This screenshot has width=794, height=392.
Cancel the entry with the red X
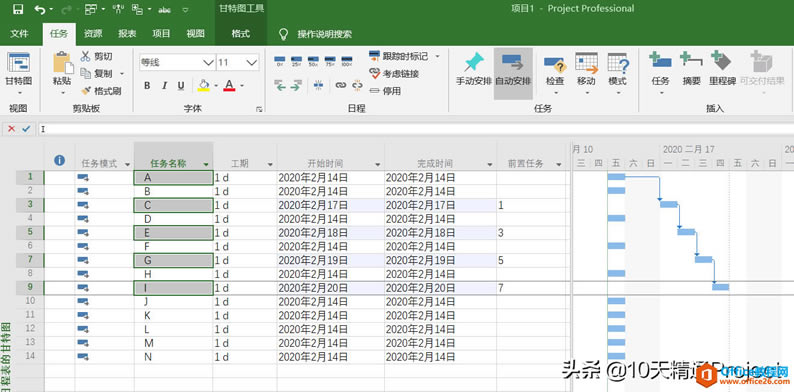click(11, 129)
